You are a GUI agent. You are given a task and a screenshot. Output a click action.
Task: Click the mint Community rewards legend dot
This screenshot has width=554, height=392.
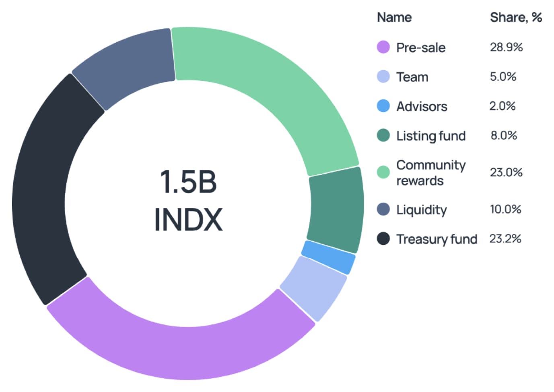[x=383, y=172]
